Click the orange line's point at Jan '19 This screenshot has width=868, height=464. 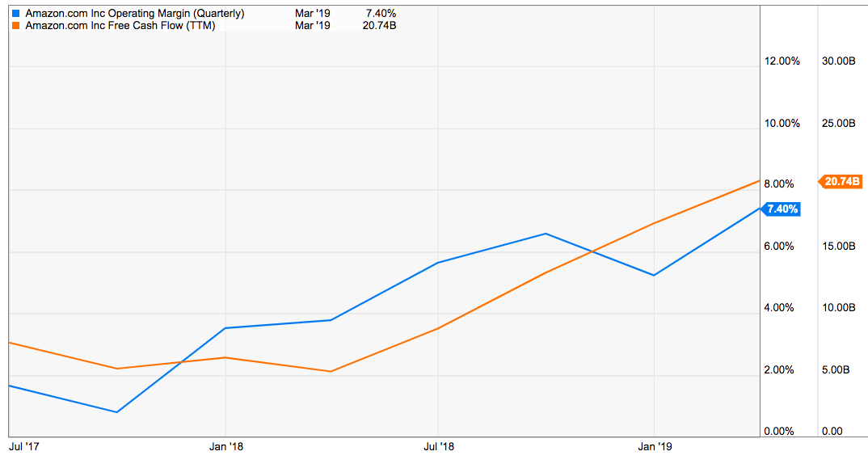[x=655, y=224]
